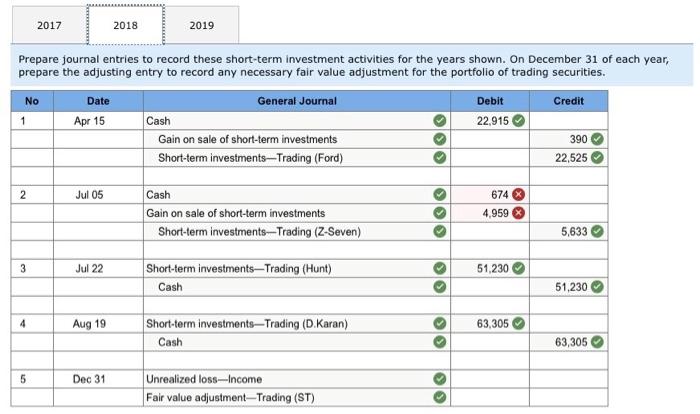Select account 'Fair value adjustment—Trading (ST)'
700x414 pixels.
[297, 397]
